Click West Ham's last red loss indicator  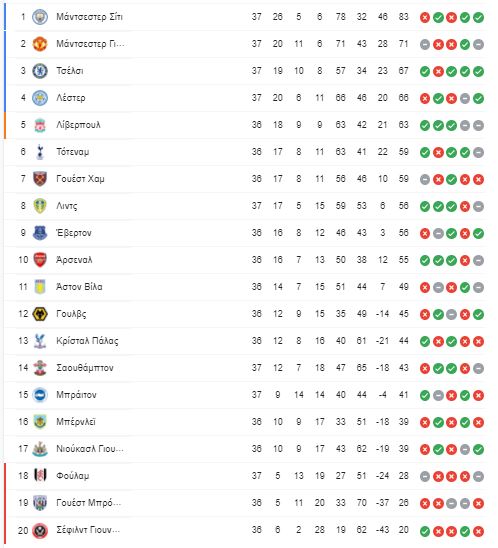click(x=478, y=179)
